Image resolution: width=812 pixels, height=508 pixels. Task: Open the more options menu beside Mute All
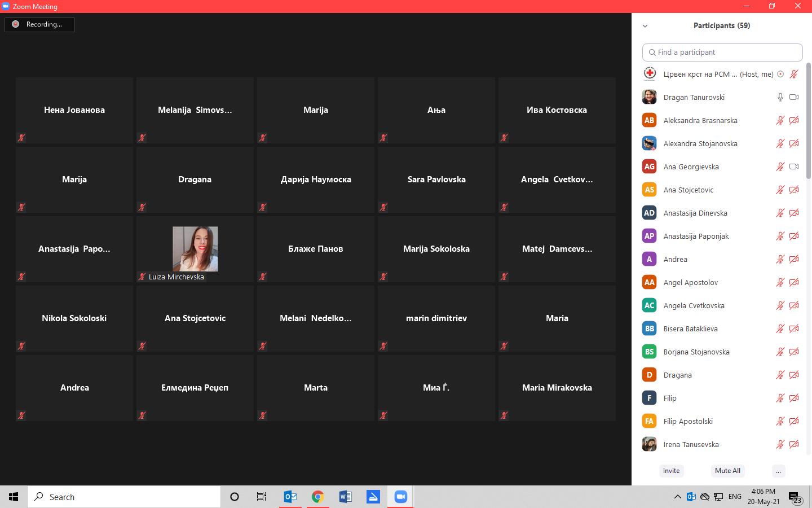(x=778, y=471)
